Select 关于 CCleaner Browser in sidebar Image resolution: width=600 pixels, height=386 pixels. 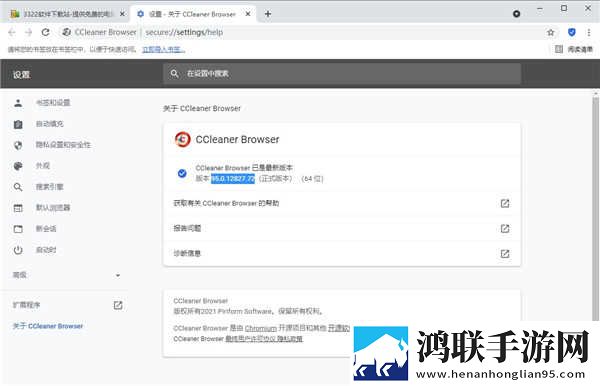click(x=48, y=326)
